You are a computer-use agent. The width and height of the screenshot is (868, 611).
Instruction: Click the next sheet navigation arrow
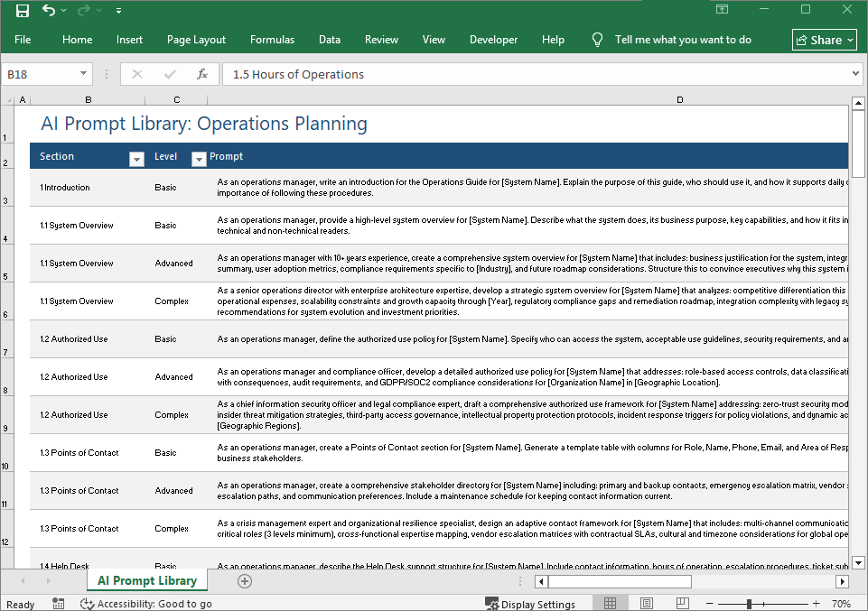[48, 581]
